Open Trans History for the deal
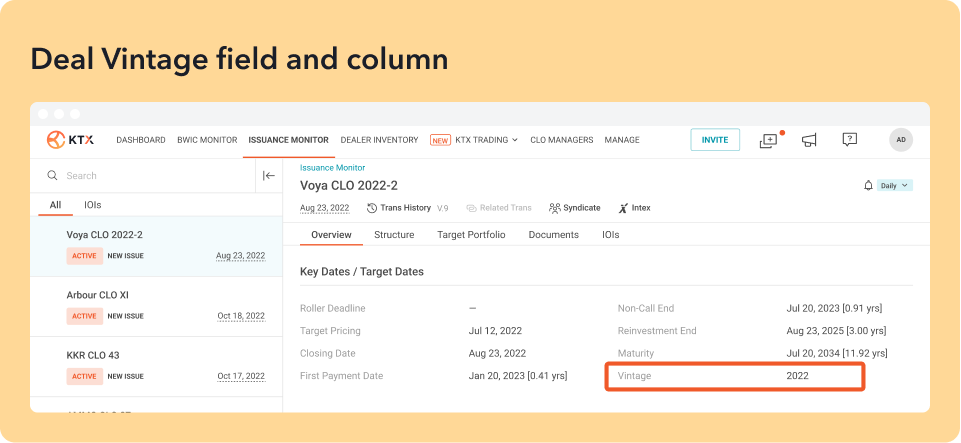Screen dimensions: 961x443 [x=399, y=208]
